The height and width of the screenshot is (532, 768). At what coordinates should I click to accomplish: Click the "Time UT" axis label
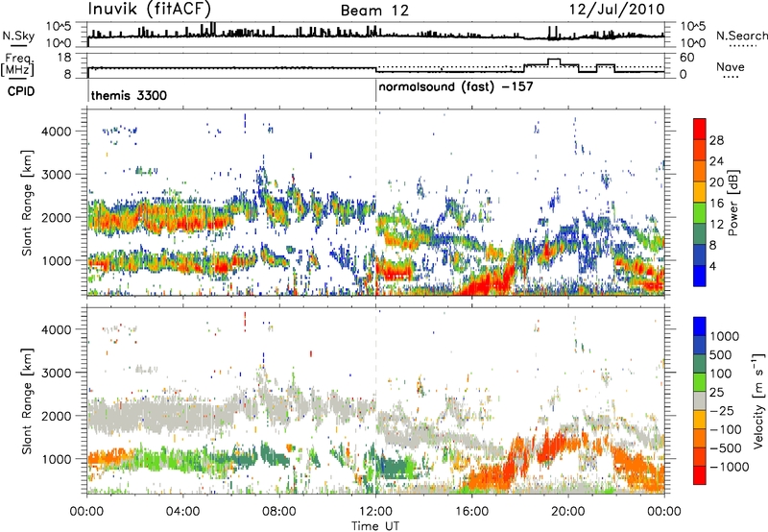(x=375, y=526)
